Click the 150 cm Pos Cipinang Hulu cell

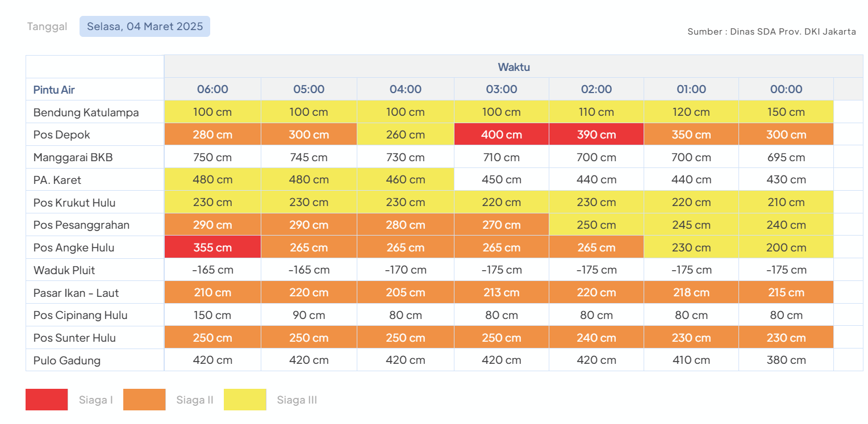pyautogui.click(x=212, y=315)
